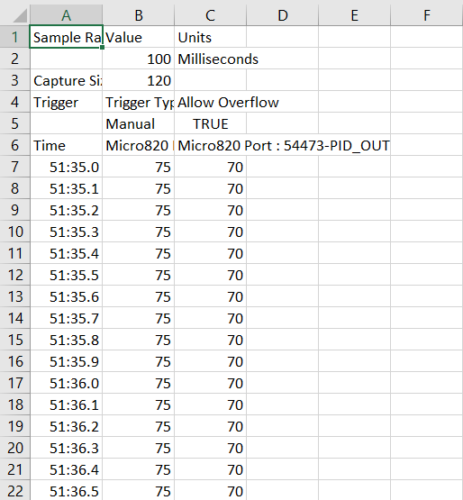
Task: Select the 51:35.0 time cell
Action: (66, 167)
